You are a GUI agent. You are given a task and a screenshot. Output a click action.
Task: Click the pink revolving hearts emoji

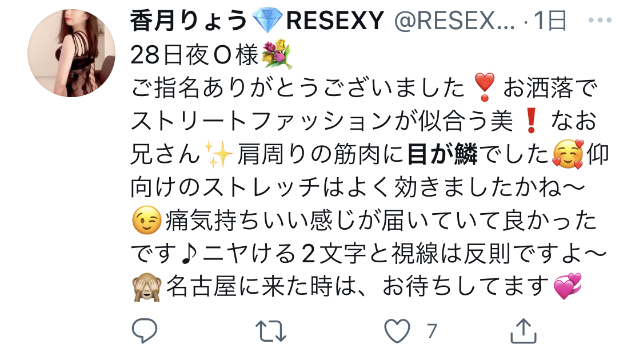[x=568, y=286]
